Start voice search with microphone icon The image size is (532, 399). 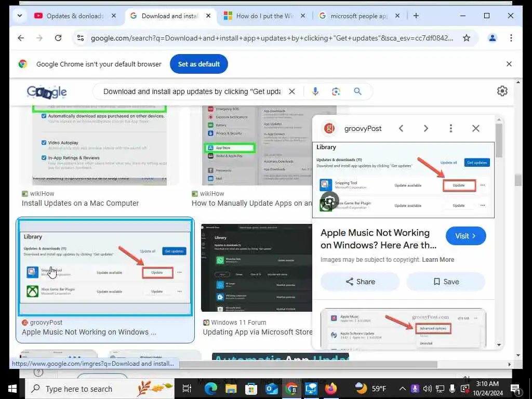(x=315, y=91)
